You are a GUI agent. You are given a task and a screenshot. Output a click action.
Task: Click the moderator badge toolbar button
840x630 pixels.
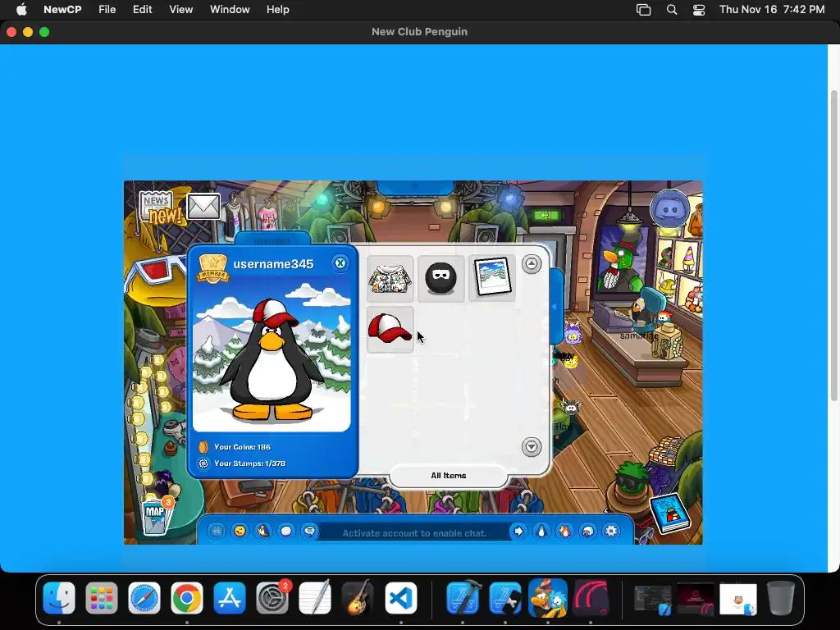pyautogui.click(x=217, y=531)
